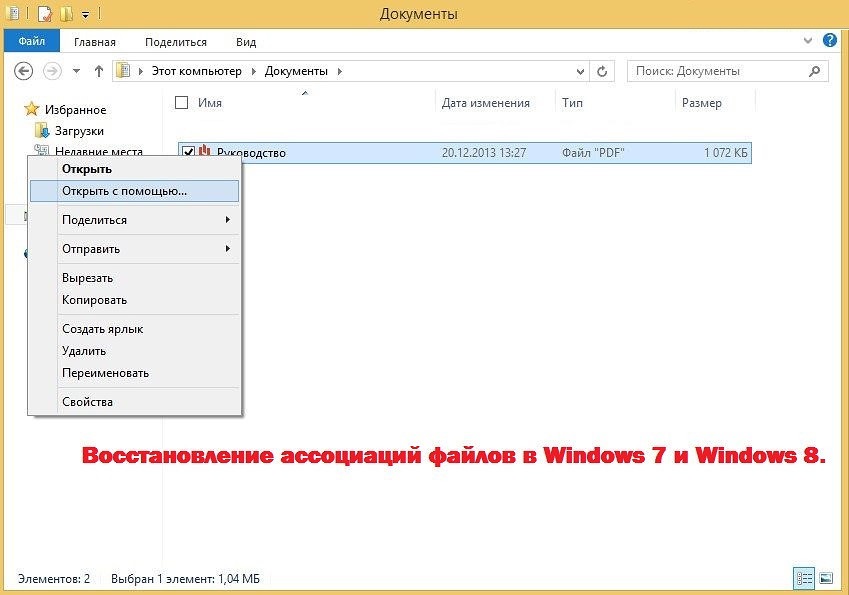Choose Вырезать in context menu
Image resolution: width=849 pixels, height=595 pixels.
134,278
